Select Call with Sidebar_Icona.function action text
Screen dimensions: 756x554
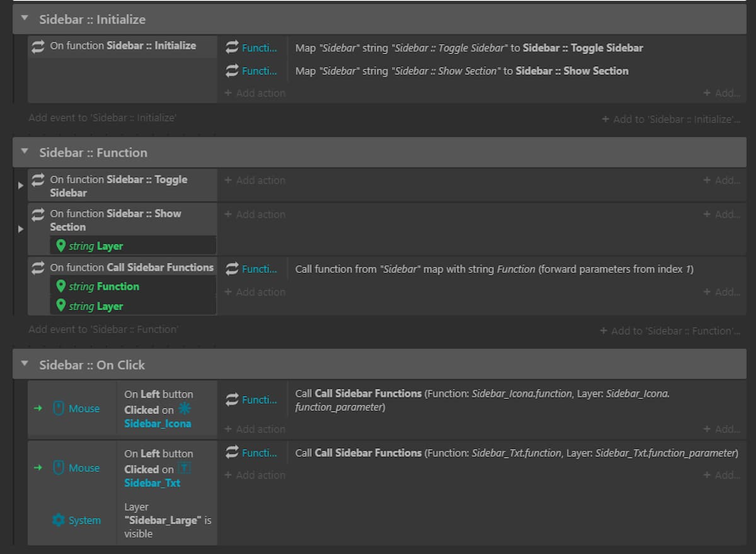coord(483,400)
